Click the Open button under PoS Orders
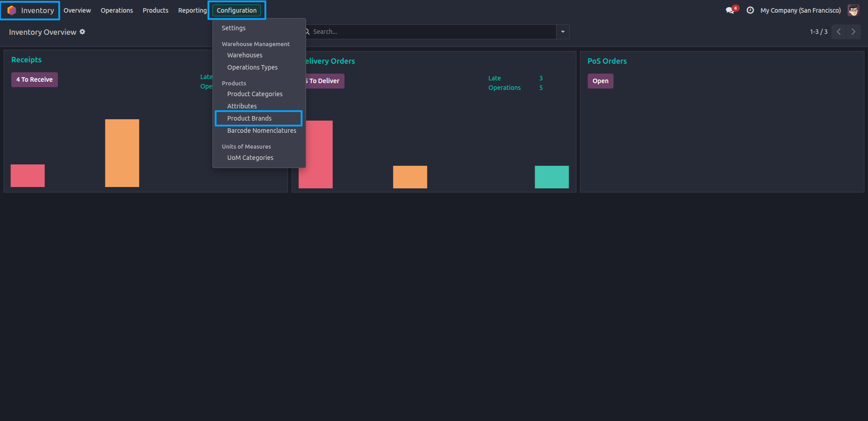868x421 pixels. 600,81
